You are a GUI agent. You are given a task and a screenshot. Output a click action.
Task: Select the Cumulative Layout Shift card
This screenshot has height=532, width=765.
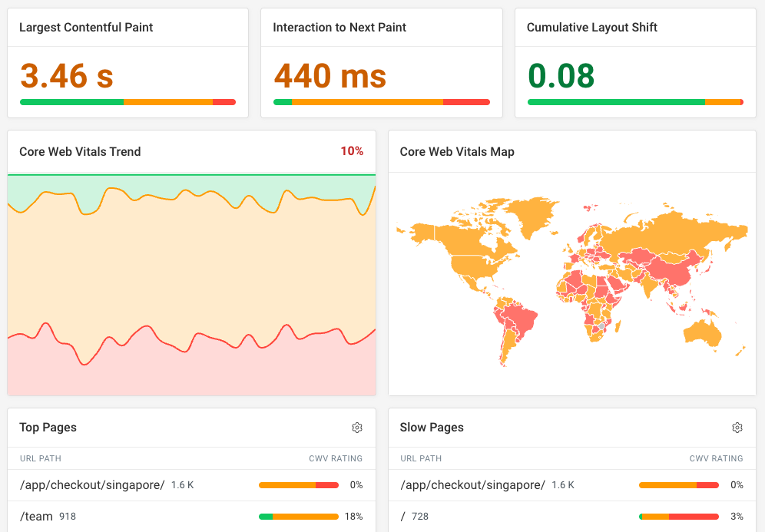(x=634, y=61)
